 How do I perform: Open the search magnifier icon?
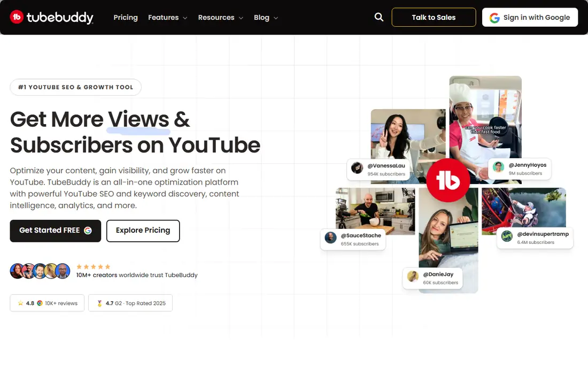(x=379, y=17)
